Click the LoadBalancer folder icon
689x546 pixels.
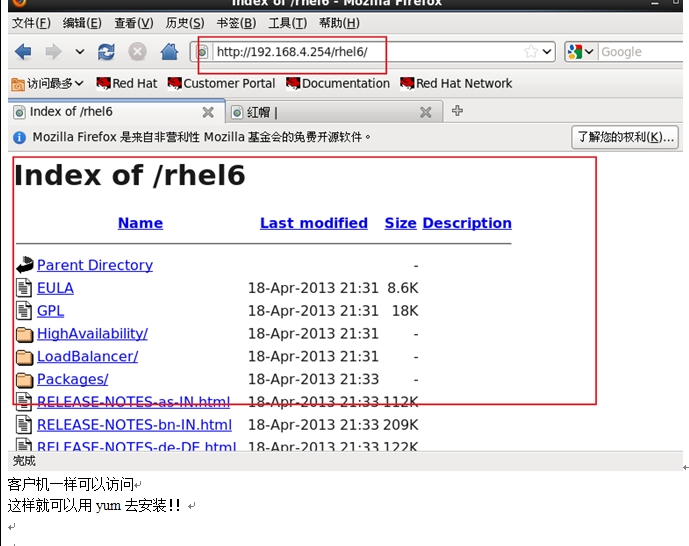[x=25, y=357]
